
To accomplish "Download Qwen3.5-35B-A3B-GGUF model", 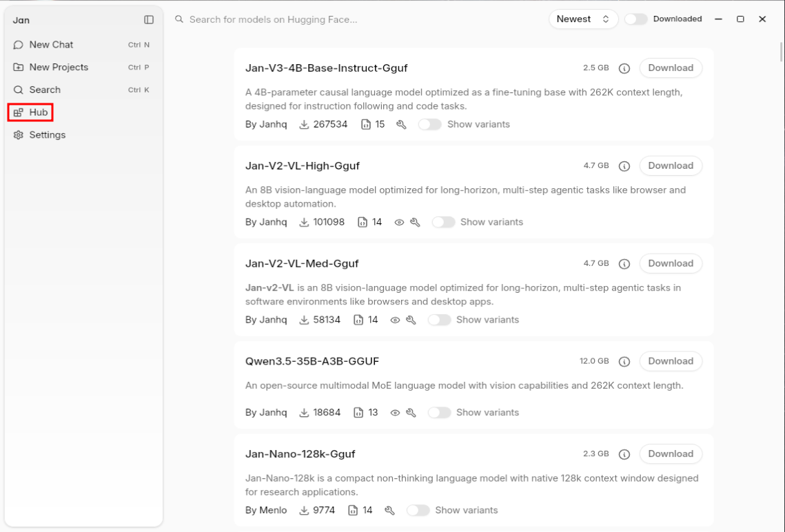I will coord(671,361).
